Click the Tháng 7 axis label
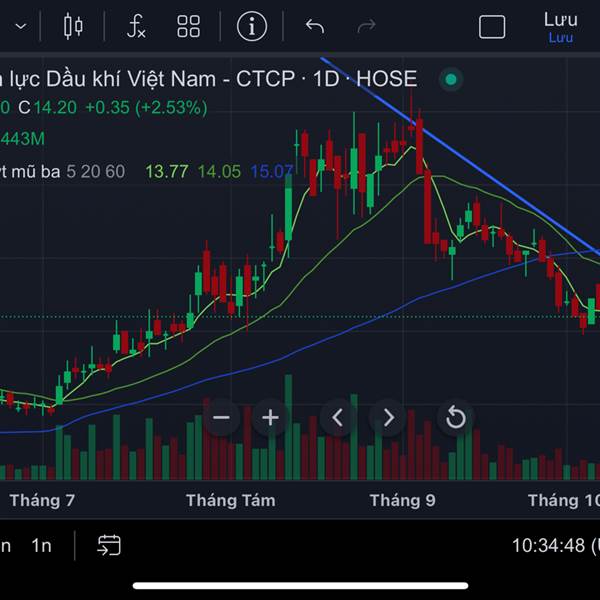Image resolution: width=600 pixels, height=600 pixels. point(42,500)
